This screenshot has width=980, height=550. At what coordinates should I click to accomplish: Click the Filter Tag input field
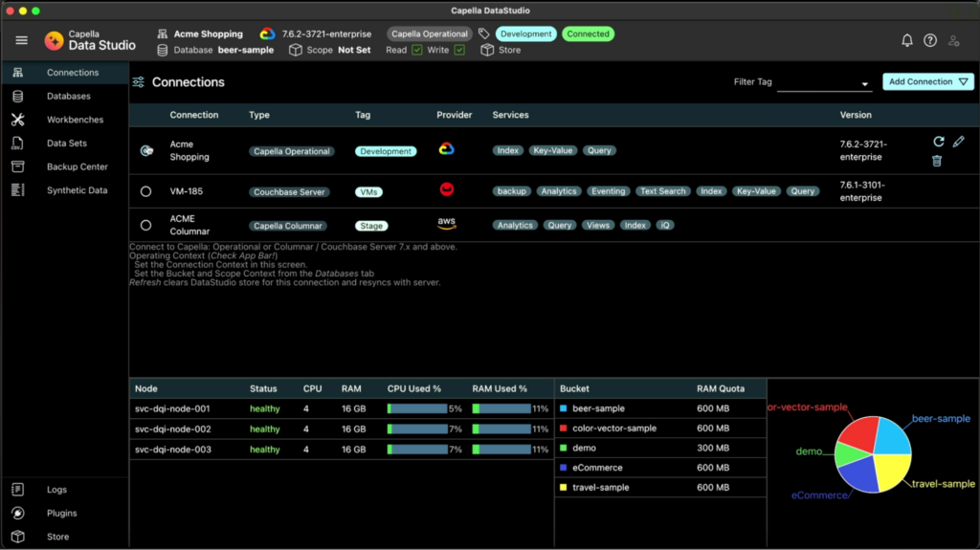point(824,83)
